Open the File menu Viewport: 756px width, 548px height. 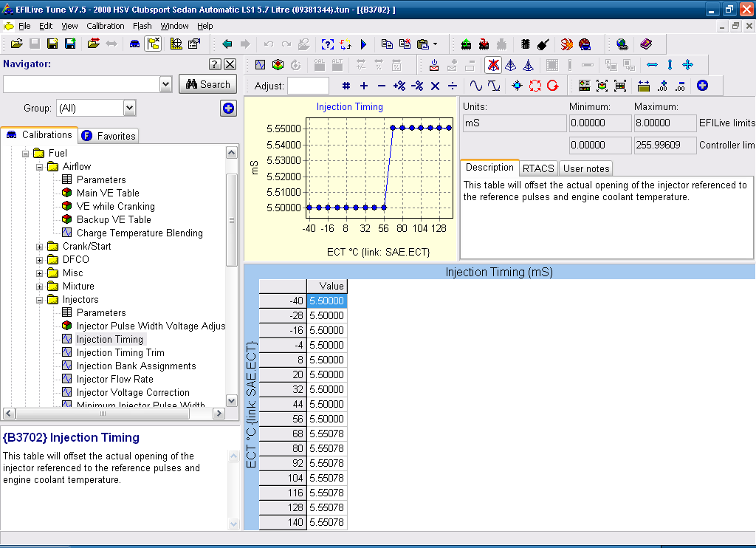pos(24,26)
